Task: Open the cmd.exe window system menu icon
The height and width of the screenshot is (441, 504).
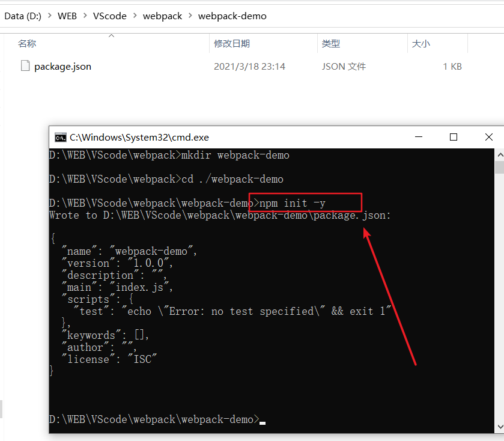Action: click(x=61, y=137)
